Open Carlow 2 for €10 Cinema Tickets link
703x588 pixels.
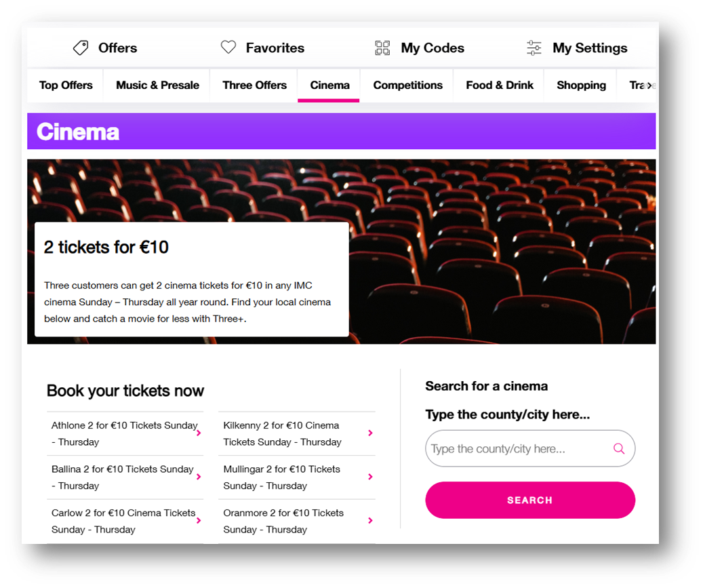click(x=125, y=521)
